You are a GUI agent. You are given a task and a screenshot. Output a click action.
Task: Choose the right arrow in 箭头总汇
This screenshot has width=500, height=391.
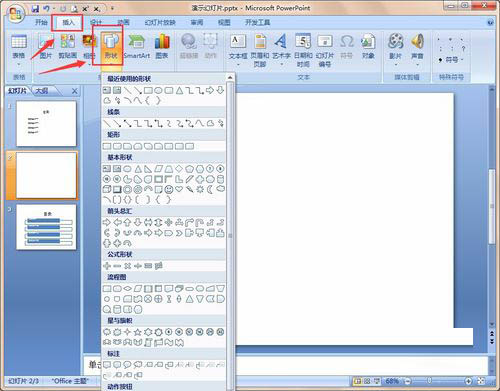pyautogui.click(x=107, y=222)
